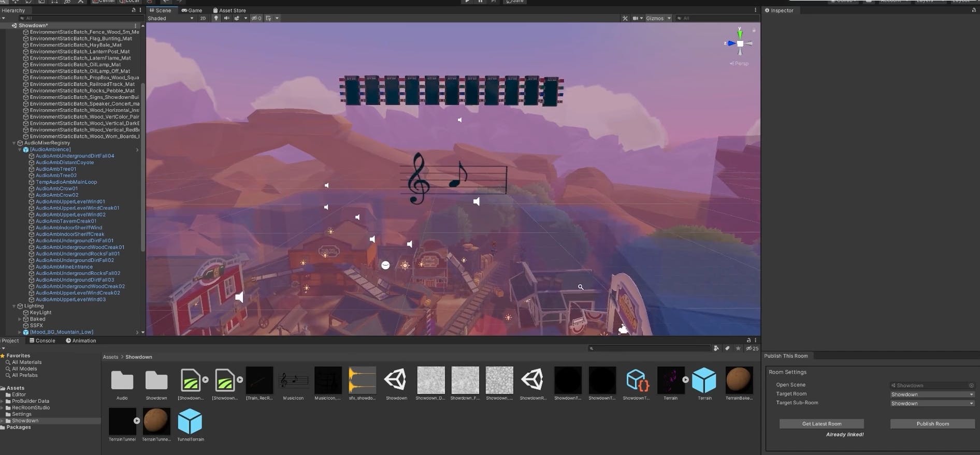Screen dimensions: 980x455
Task: Click the Showdown breadcrumb in Project path
Action: 139,357
